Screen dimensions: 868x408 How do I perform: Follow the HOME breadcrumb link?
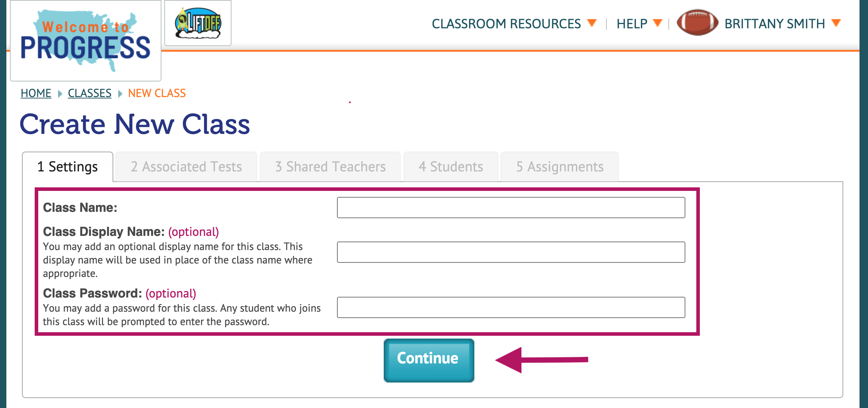(x=36, y=93)
